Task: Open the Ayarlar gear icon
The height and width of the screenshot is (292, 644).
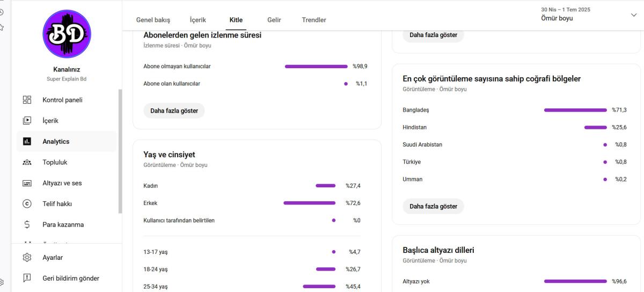Action: pos(27,258)
